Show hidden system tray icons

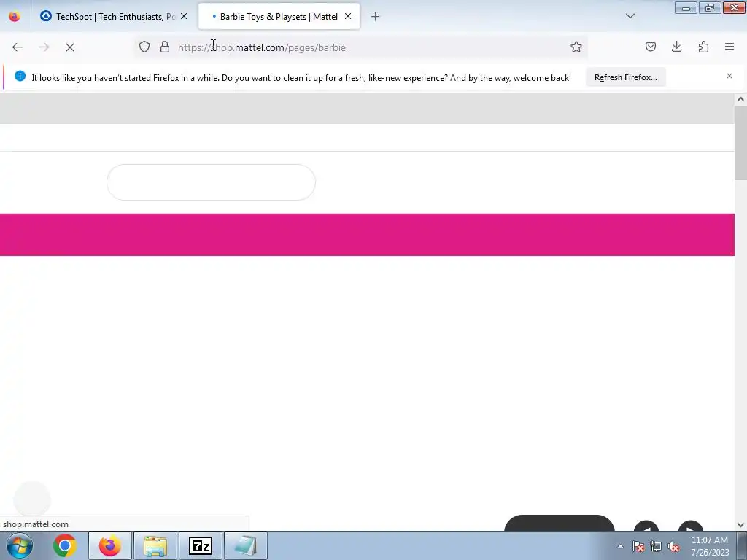coord(620,546)
